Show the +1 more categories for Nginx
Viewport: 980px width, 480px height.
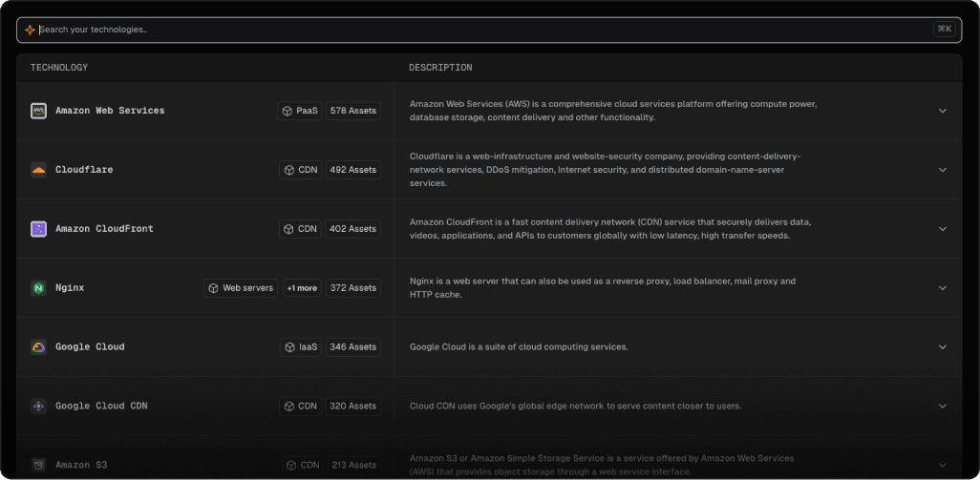(301, 288)
